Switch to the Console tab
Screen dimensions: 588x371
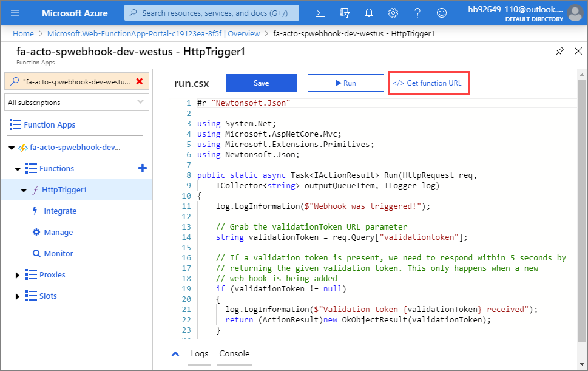(234, 353)
